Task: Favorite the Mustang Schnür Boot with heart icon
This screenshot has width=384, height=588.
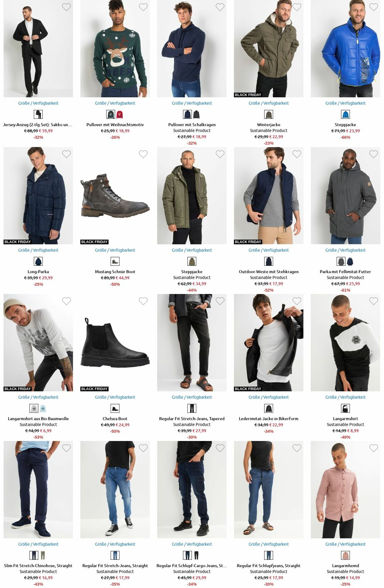Action: coord(143,154)
